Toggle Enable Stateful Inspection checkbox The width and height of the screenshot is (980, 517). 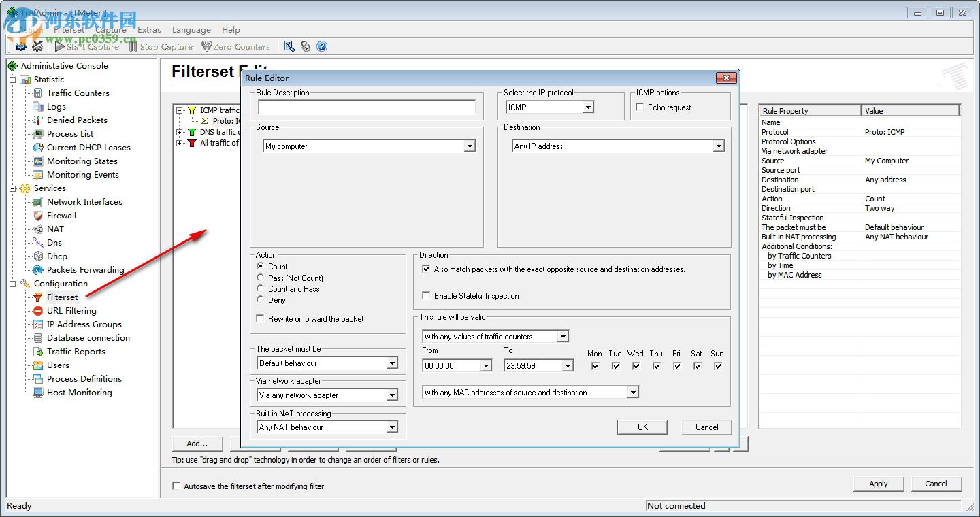(x=426, y=296)
